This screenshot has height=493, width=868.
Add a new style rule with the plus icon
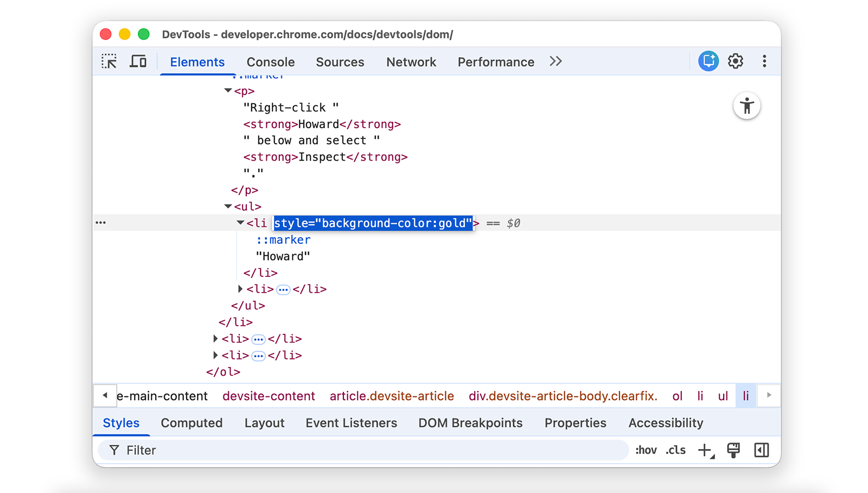[x=705, y=450]
